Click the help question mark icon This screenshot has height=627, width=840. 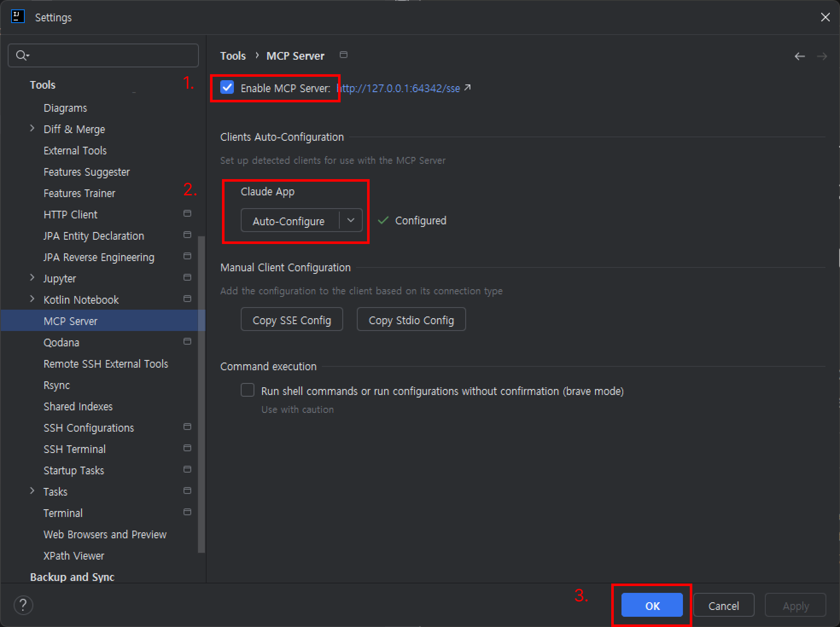coord(23,605)
